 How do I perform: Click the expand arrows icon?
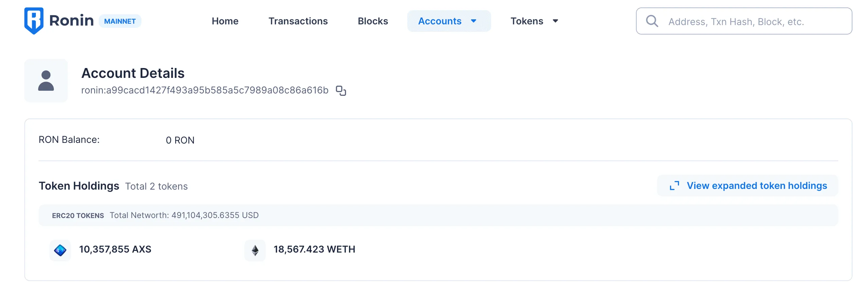674,186
